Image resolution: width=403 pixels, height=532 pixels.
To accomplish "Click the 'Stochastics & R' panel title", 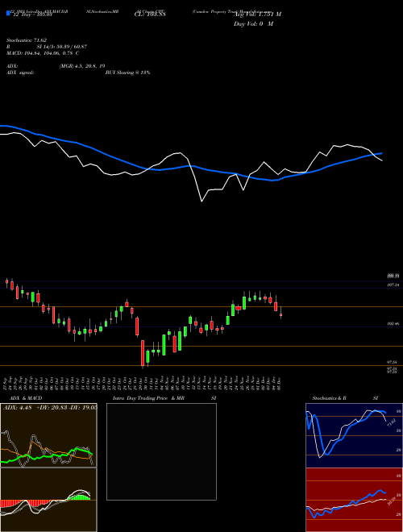I will click(330, 398).
